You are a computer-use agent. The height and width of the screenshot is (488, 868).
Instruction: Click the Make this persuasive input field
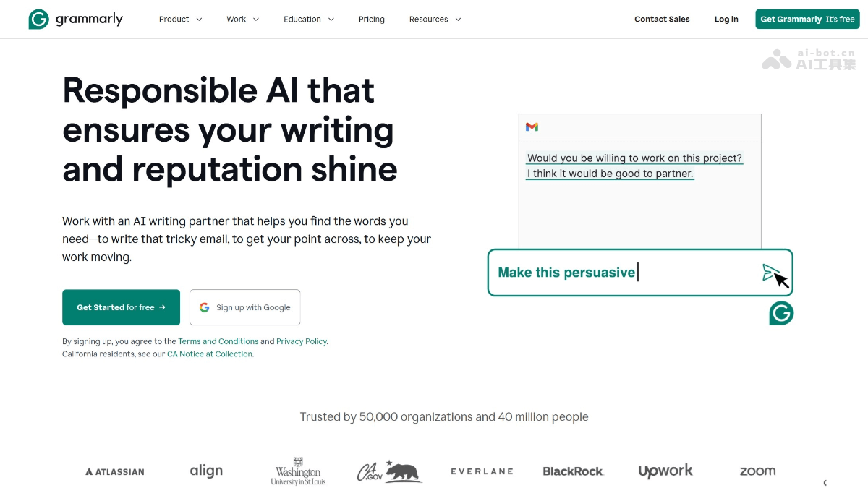622,273
